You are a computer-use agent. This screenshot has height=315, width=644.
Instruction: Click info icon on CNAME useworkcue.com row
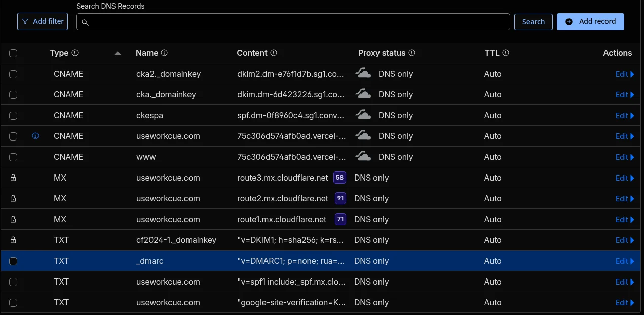point(35,136)
